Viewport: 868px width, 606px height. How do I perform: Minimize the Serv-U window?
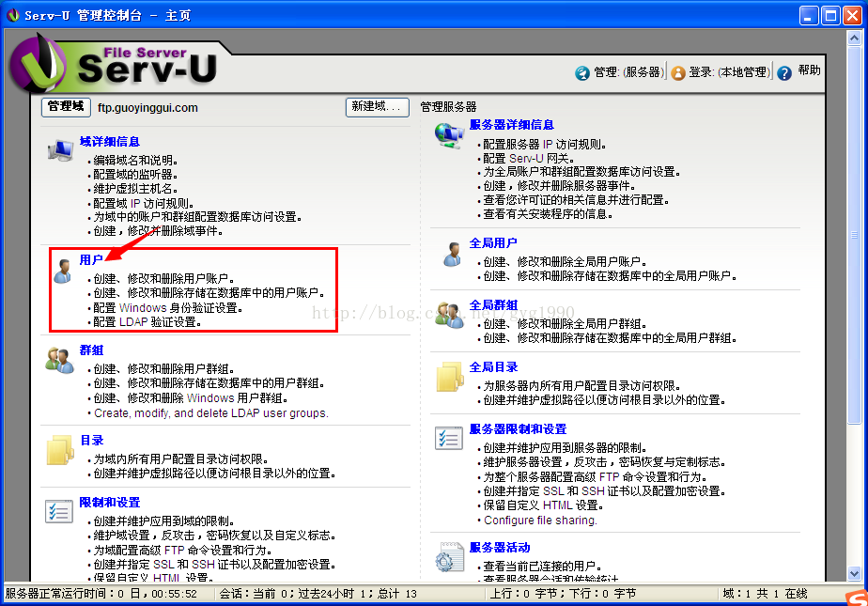[809, 15]
